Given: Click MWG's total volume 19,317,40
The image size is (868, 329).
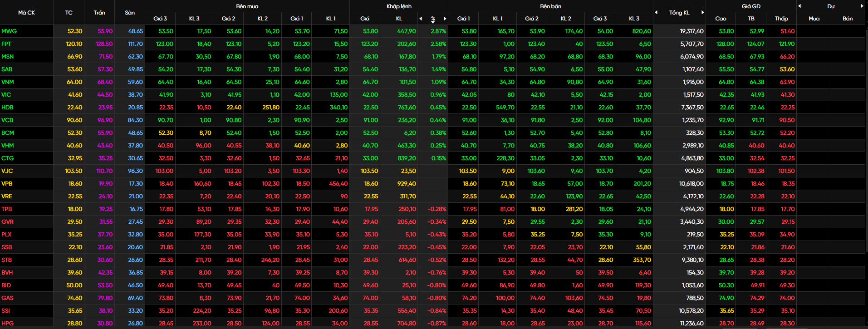Looking at the screenshot, I should (x=692, y=31).
